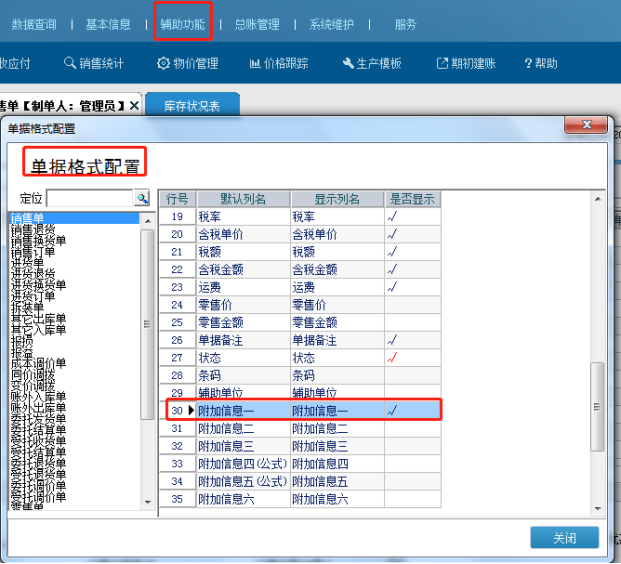Open 生产模板 wrench toolbar item
Image resolution: width=621 pixels, height=564 pixels.
pos(372,63)
